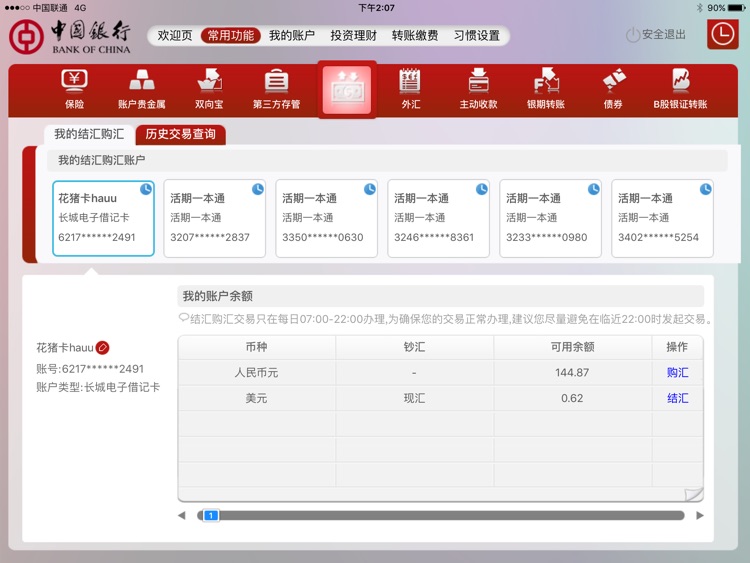This screenshot has height=563, width=750.
Task: Tap clock icon on card ending 0980
Action: [594, 189]
